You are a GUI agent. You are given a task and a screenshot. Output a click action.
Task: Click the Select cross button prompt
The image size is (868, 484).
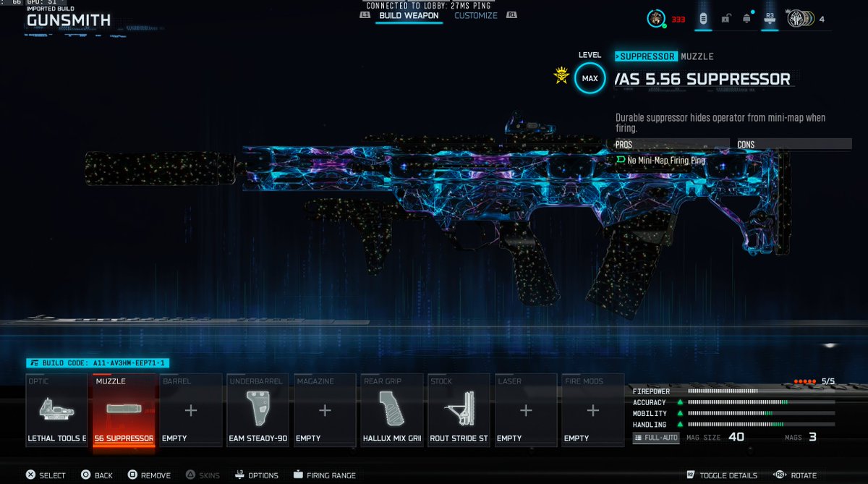(46, 475)
